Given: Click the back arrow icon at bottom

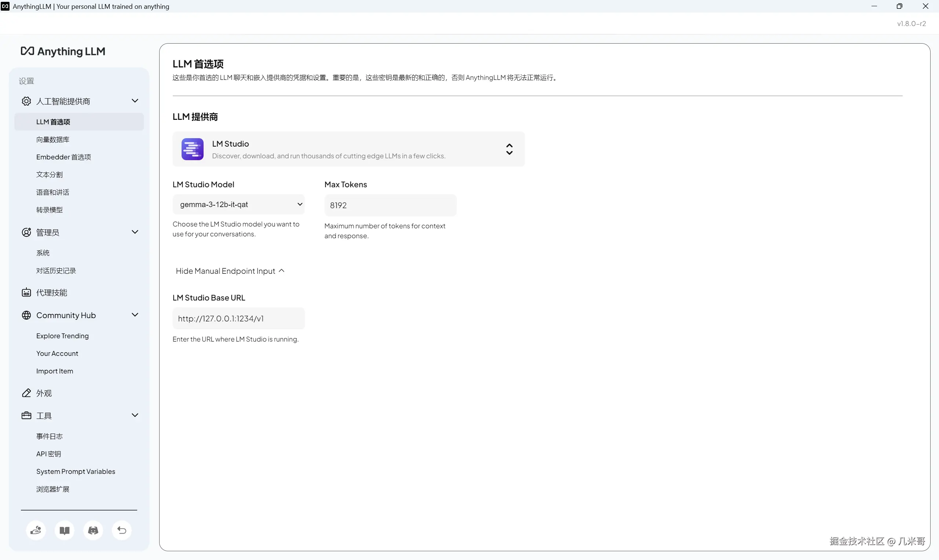Looking at the screenshot, I should click(121, 530).
